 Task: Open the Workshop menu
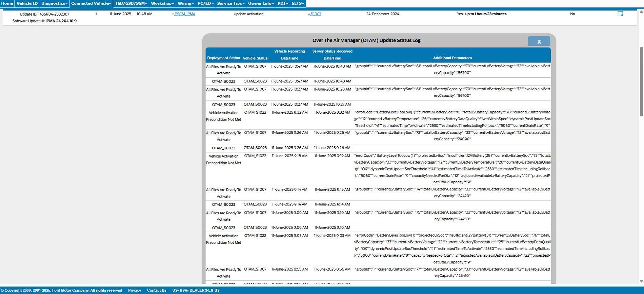pyautogui.click(x=162, y=3)
